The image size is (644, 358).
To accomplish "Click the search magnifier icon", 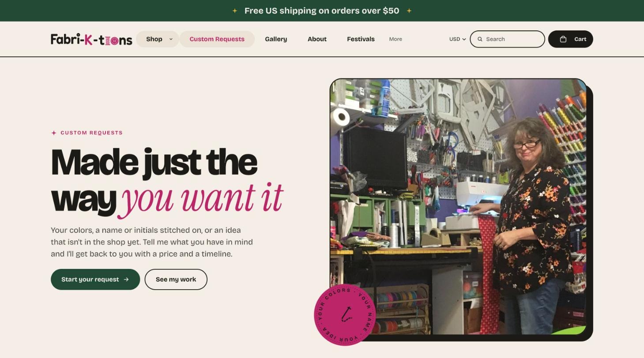I will coord(480,39).
